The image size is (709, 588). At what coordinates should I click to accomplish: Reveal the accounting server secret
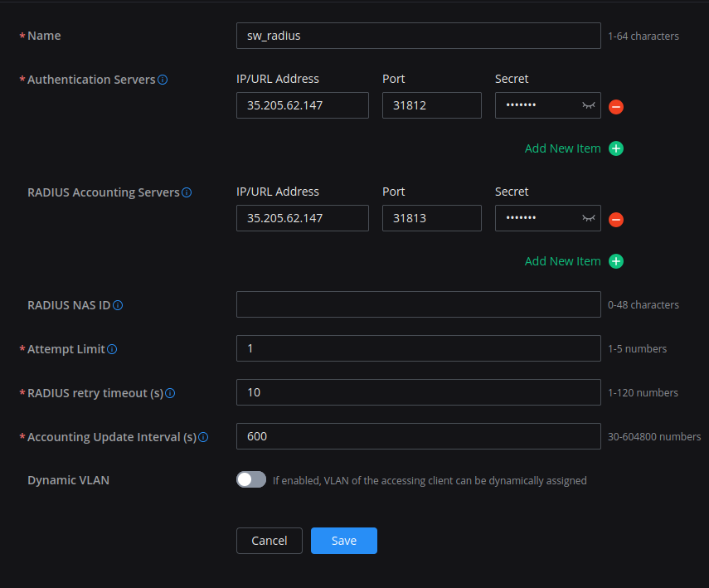pyautogui.click(x=588, y=218)
